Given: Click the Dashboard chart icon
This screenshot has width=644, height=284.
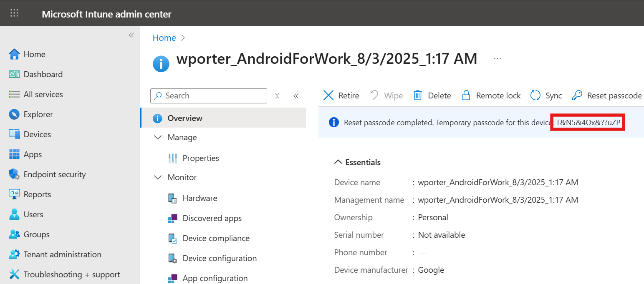Looking at the screenshot, I should [14, 74].
